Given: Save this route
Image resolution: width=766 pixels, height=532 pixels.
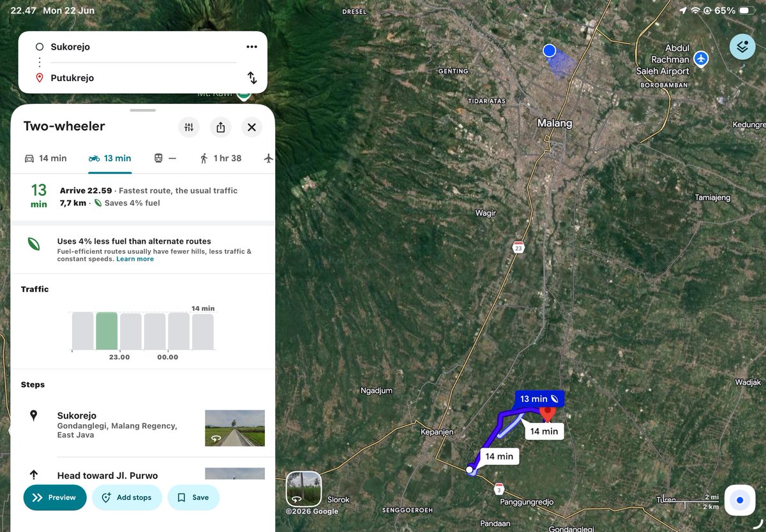Looking at the screenshot, I should (x=193, y=498).
